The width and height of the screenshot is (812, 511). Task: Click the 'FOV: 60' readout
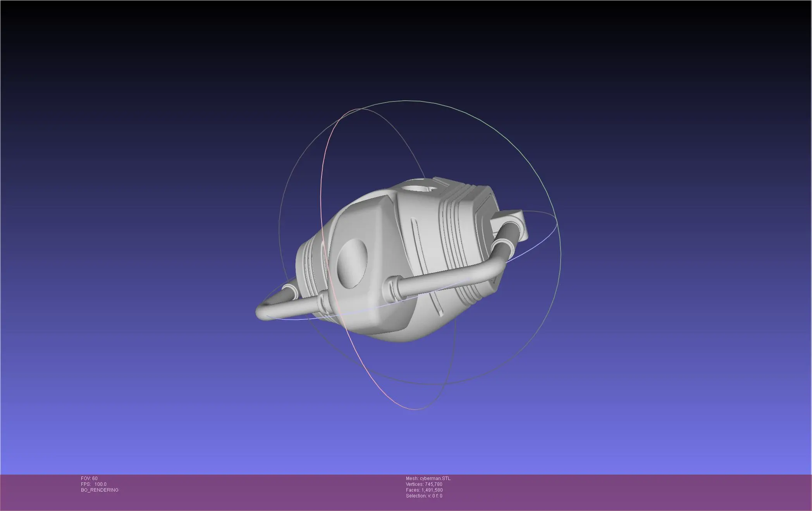[89, 478]
